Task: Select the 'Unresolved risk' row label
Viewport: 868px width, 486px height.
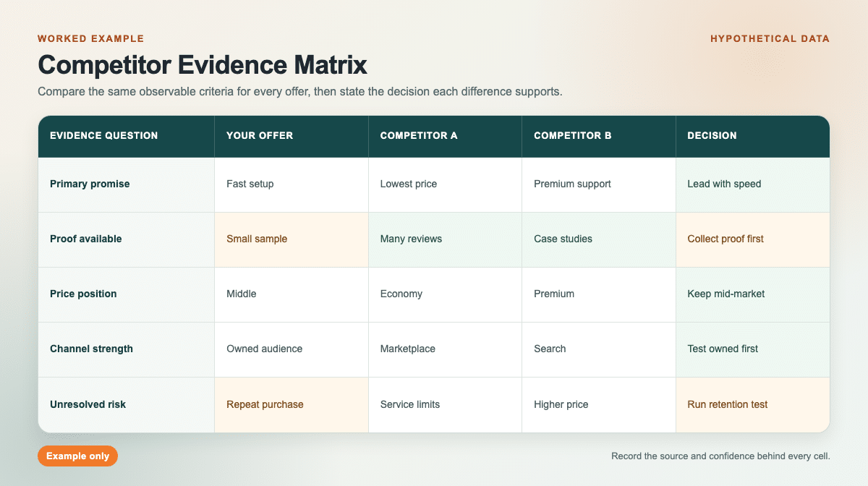Action: pyautogui.click(x=127, y=405)
